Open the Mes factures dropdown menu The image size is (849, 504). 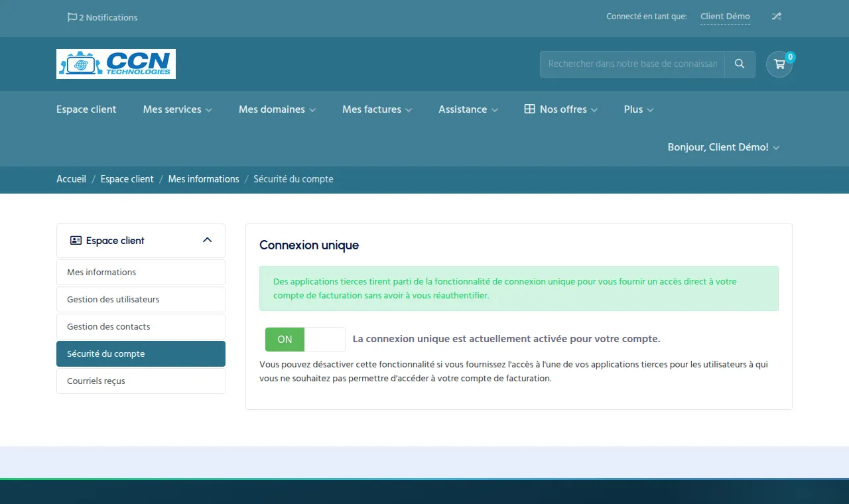click(377, 109)
